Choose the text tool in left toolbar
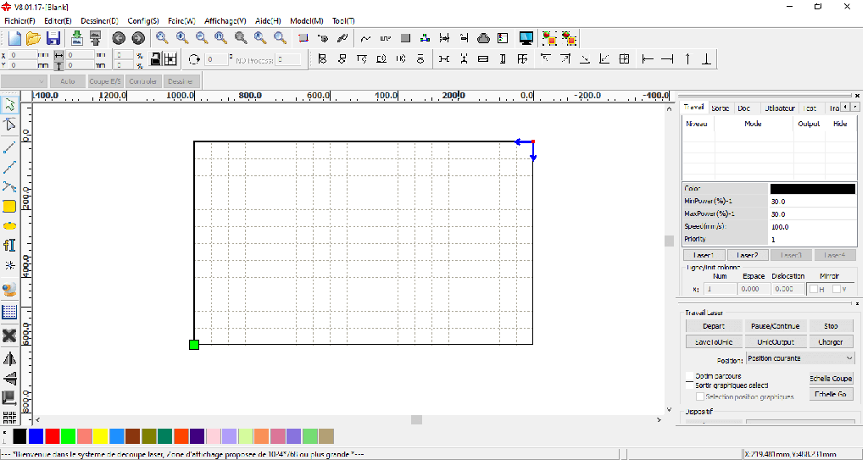 coord(9,246)
